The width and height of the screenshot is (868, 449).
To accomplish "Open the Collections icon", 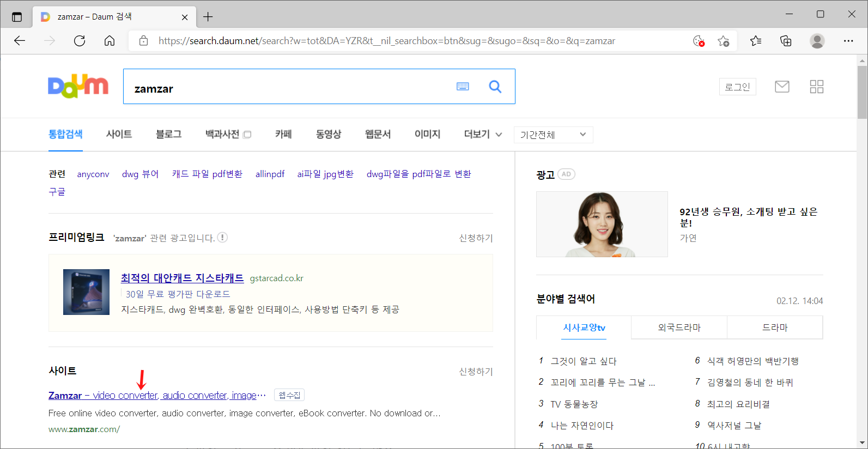I will (786, 41).
